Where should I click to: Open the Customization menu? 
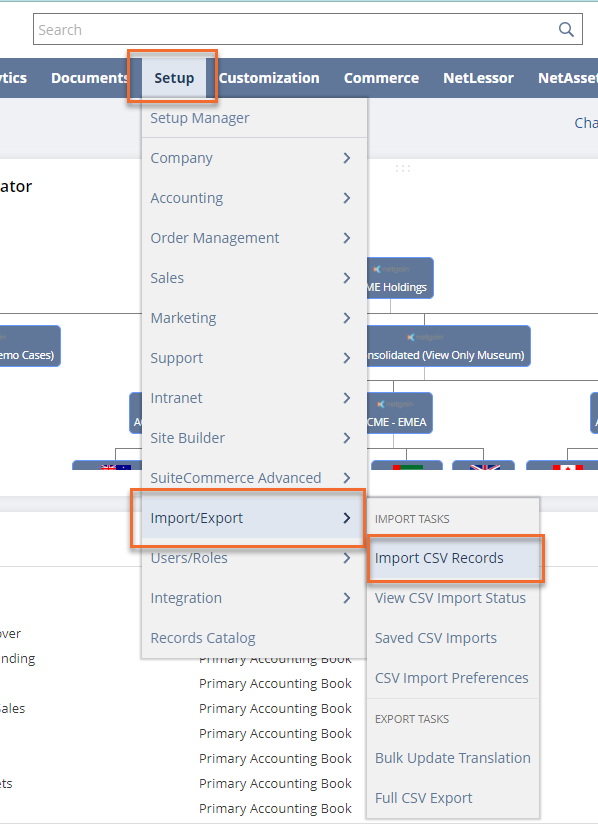(269, 78)
